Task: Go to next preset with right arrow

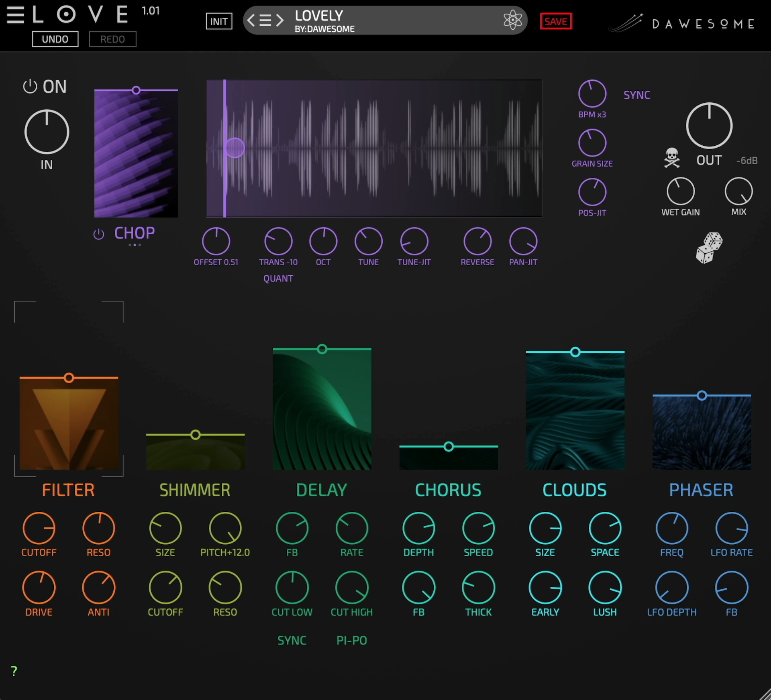Action: pos(280,20)
